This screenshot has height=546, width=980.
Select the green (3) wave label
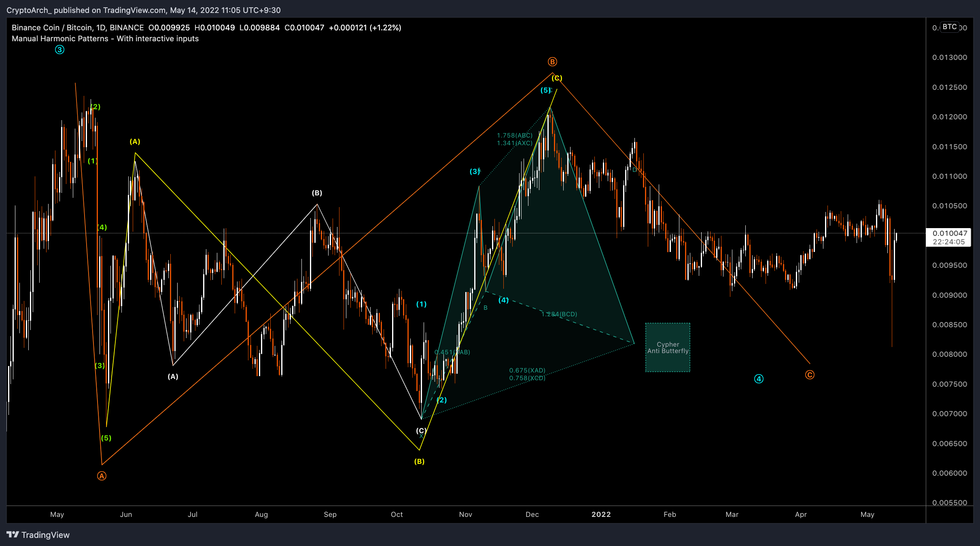coord(100,366)
